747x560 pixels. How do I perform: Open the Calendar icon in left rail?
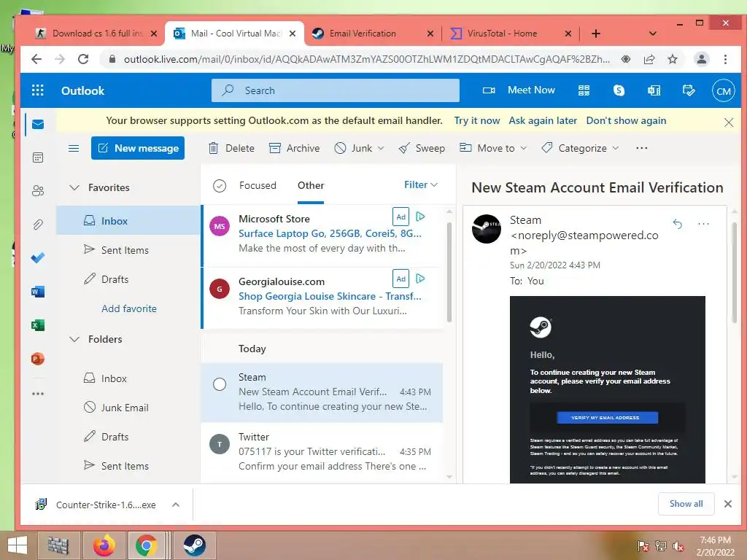38,157
